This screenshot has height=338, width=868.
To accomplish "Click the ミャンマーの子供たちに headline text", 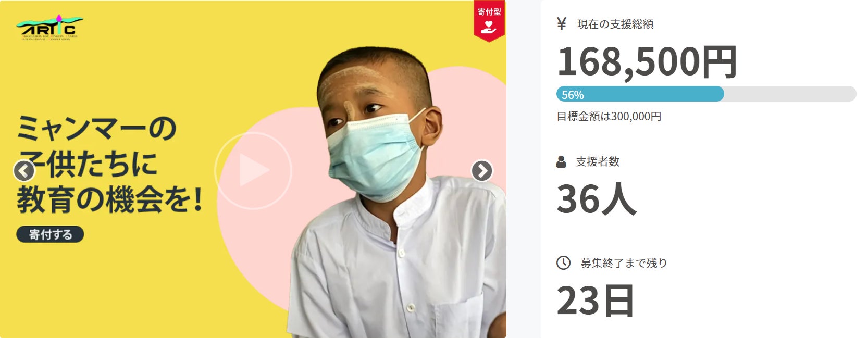I will click(x=96, y=146).
